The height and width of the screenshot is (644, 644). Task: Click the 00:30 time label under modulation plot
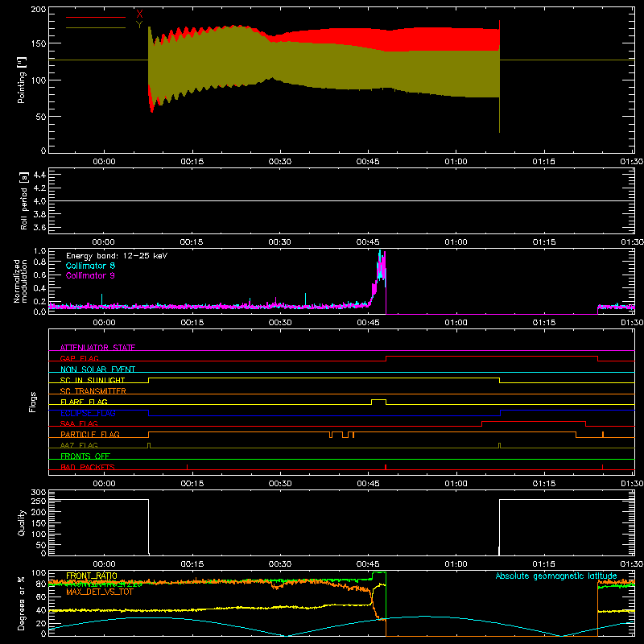pos(280,323)
